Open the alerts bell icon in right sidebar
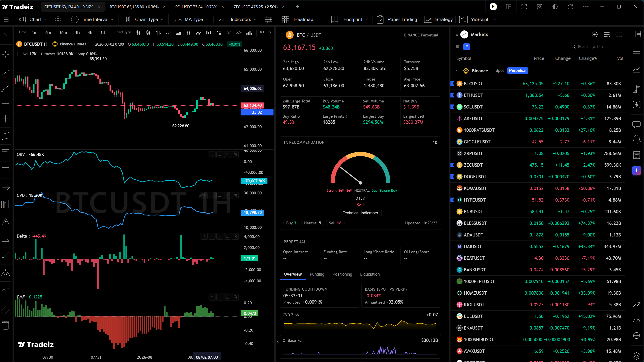This screenshot has height=362, width=644. (x=637, y=139)
